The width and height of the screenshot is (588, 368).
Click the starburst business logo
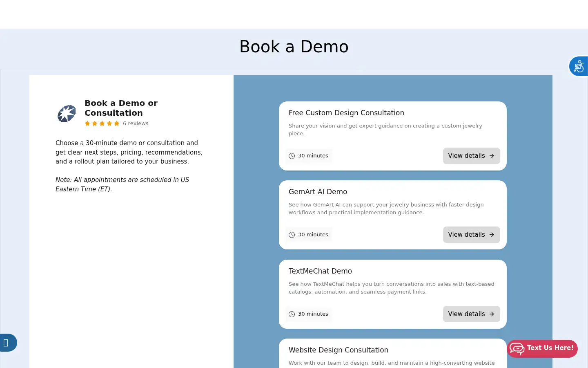(x=67, y=113)
